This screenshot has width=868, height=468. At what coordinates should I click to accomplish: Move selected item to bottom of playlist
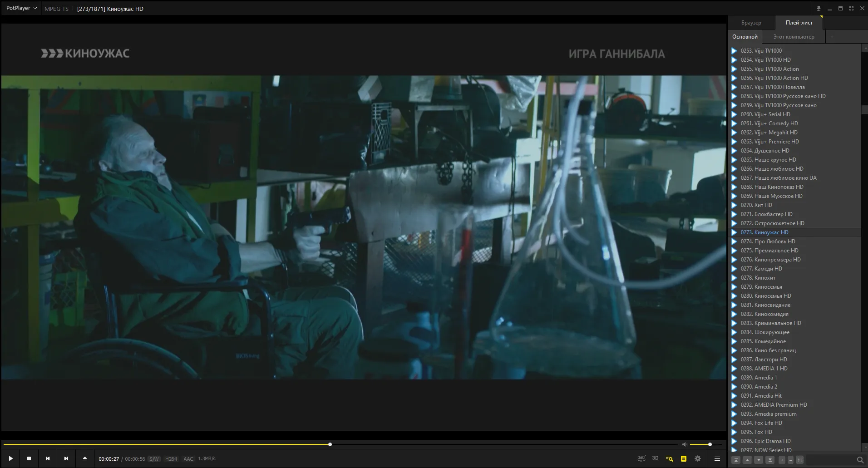tap(770, 460)
